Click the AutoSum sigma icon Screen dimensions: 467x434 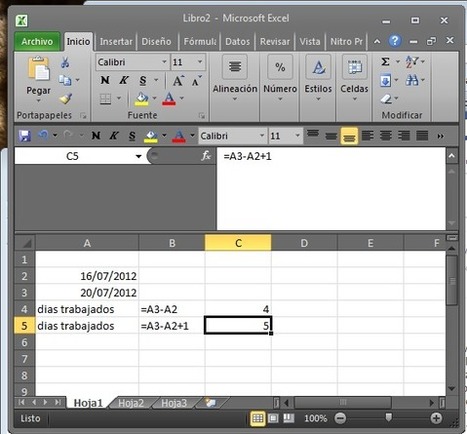385,62
